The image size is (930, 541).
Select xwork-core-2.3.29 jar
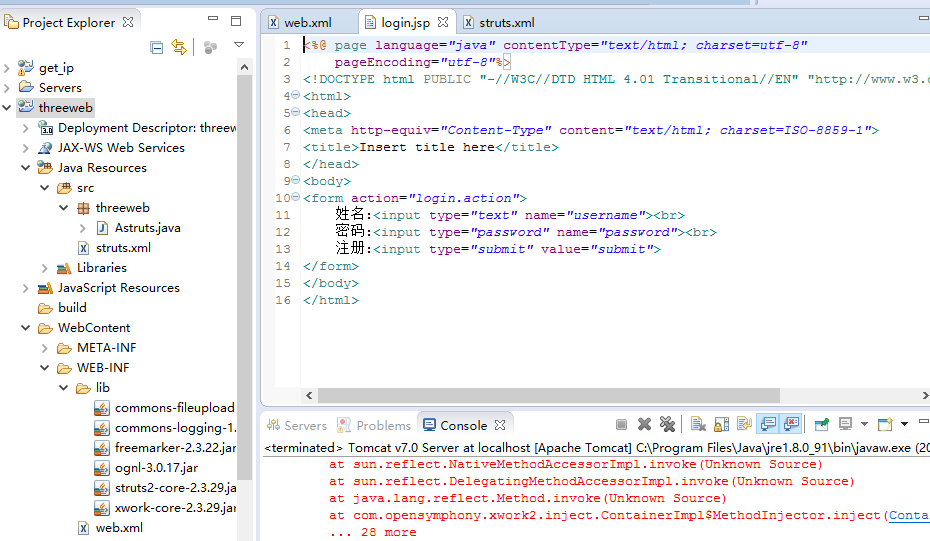coord(175,508)
